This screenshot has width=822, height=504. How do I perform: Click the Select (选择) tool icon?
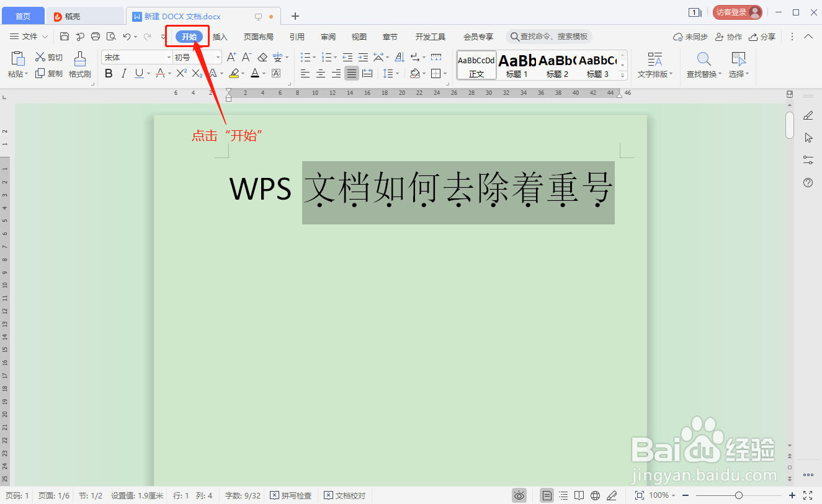pyautogui.click(x=738, y=59)
